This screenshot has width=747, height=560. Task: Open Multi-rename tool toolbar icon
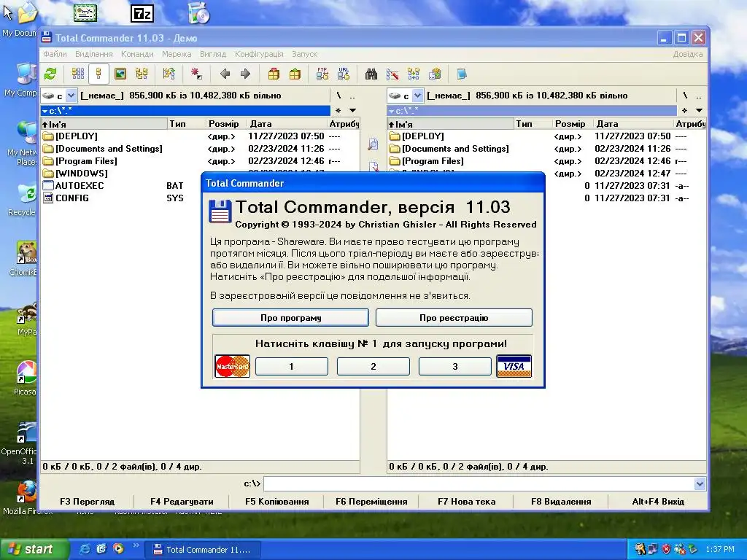392,74
